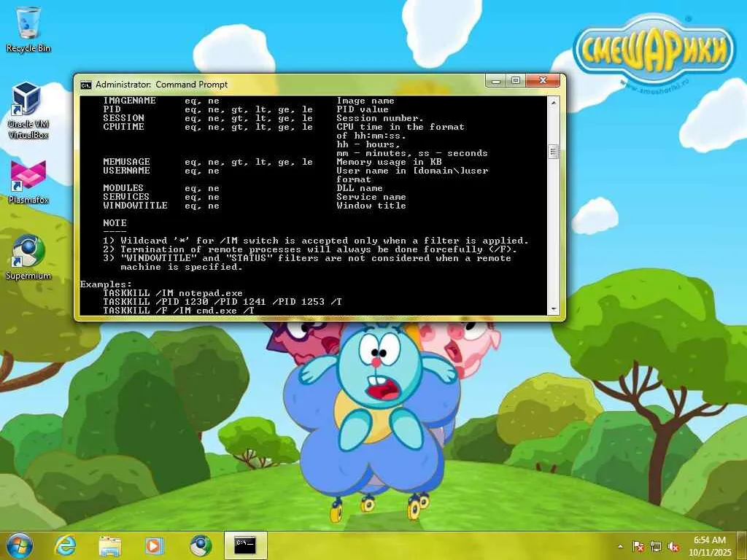The height and width of the screenshot is (560, 747).
Task: Select the Command Prompt taskbar button
Action: click(x=245, y=545)
